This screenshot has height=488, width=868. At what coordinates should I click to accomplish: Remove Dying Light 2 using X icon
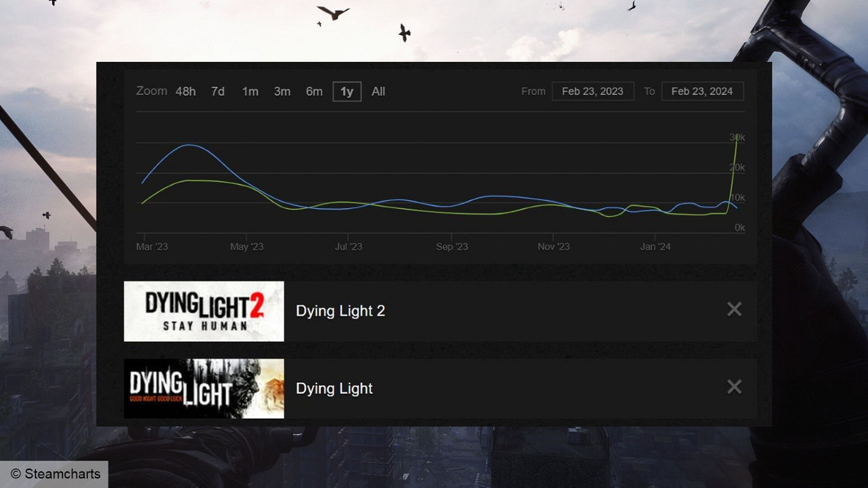734,310
